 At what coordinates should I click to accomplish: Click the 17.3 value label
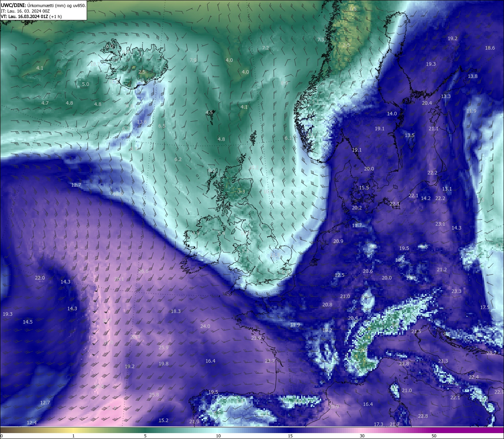coord(378,424)
